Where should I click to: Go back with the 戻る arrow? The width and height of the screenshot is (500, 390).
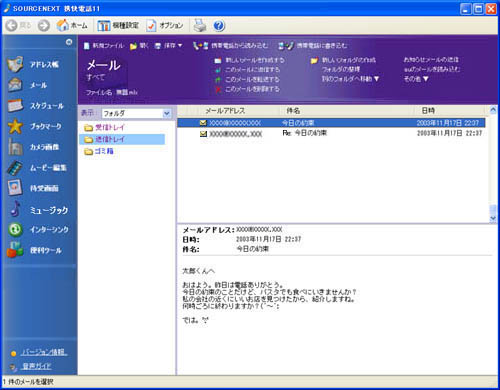[18, 25]
